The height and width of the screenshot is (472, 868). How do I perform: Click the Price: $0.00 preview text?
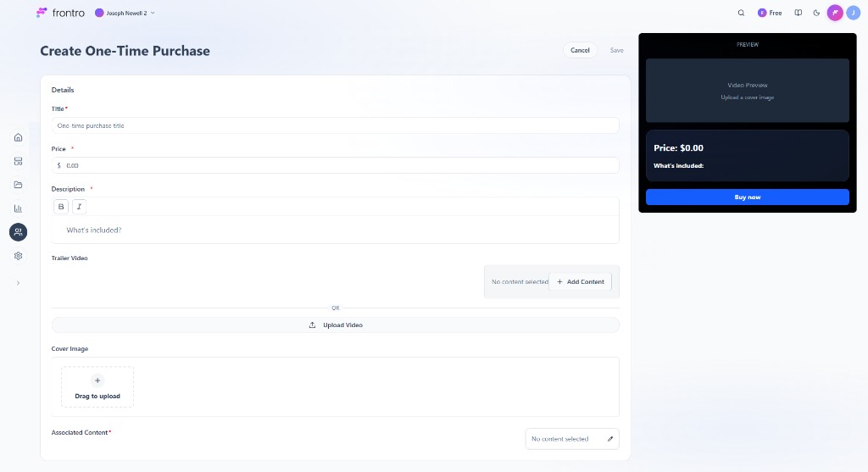(x=678, y=147)
